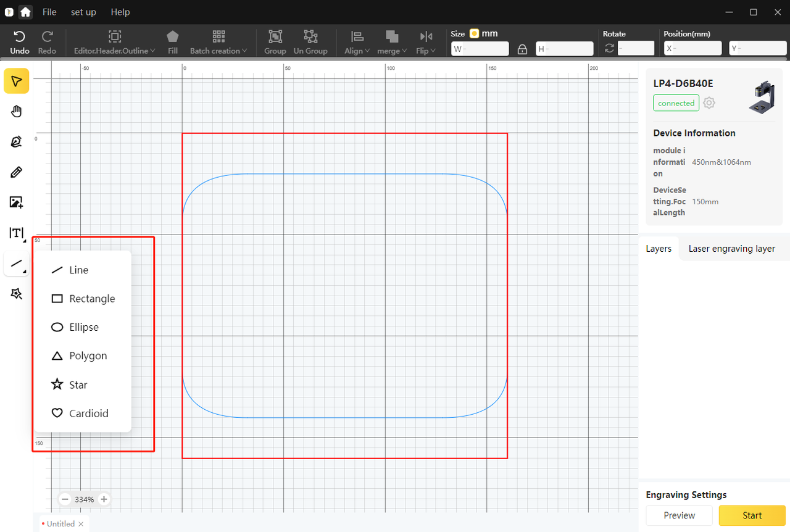Screen dimensions: 790x532
Task: Open the set up menu
Action: click(x=83, y=12)
